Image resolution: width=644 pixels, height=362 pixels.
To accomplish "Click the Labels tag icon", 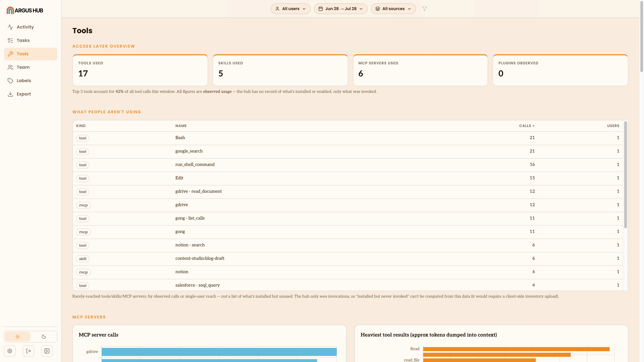I will pyautogui.click(x=10, y=81).
